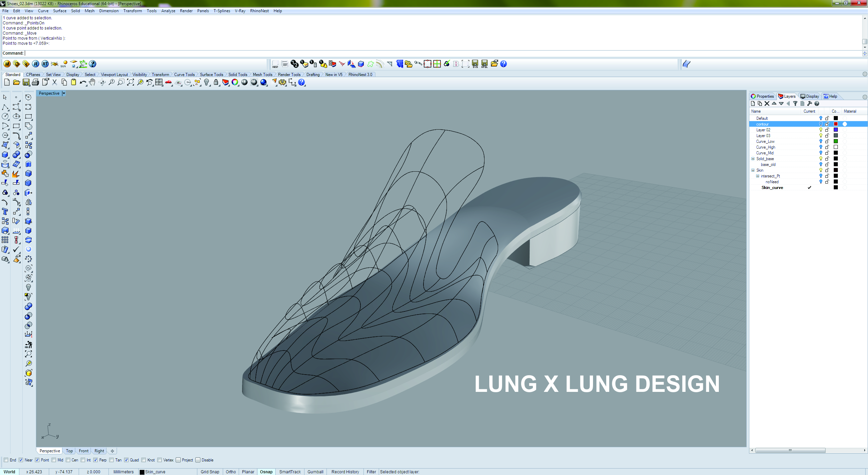The height and width of the screenshot is (475, 868).
Task: Open the toolbar tabs gear options menu
Action: coord(865,74)
